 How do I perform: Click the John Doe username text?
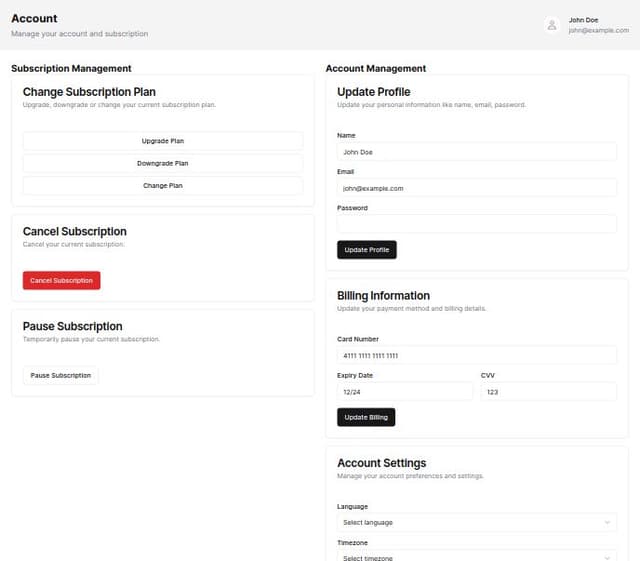[583, 20]
